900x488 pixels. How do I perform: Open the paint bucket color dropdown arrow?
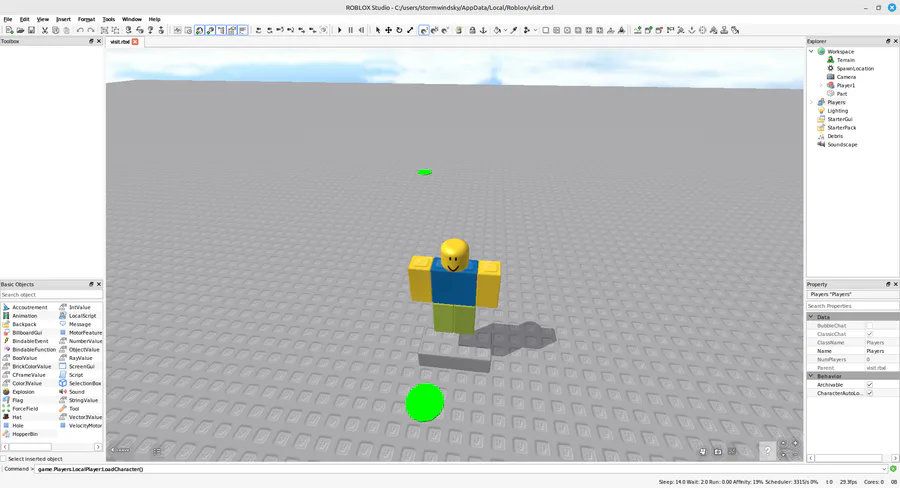505,30
